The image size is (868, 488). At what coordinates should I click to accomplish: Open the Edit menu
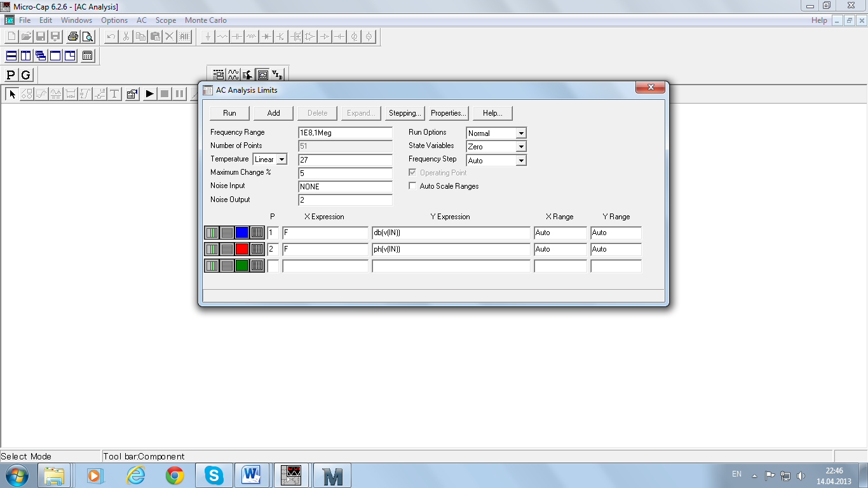46,20
